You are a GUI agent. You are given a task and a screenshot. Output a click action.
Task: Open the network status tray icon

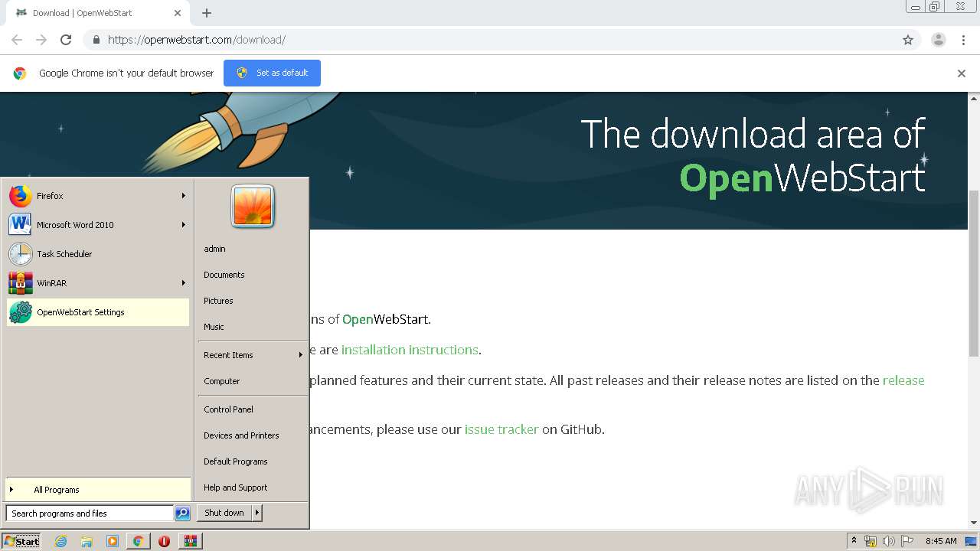pos(871,541)
